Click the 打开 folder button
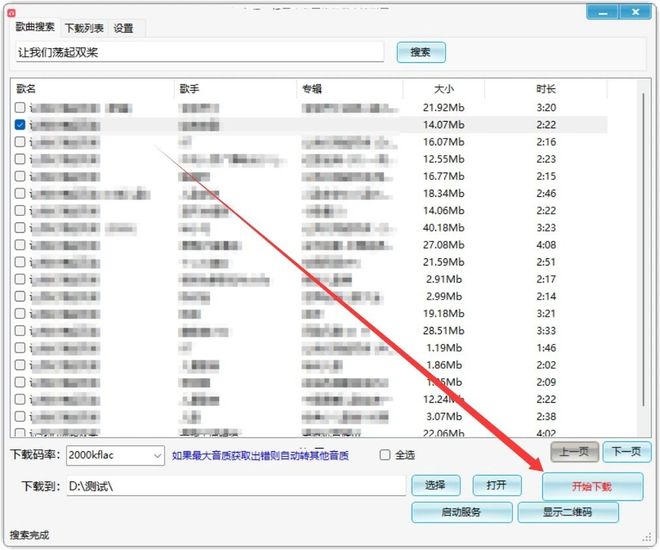This screenshot has height=550, width=660. tap(497, 485)
